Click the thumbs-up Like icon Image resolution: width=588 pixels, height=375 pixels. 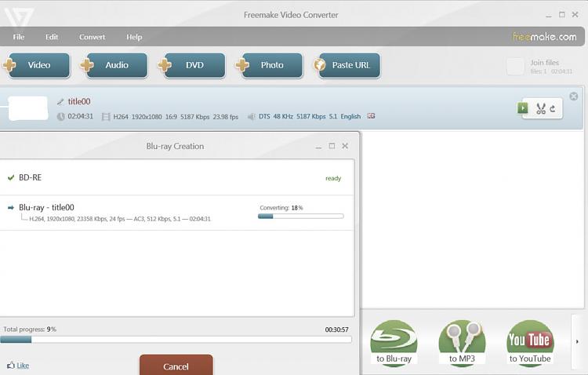[11, 365]
